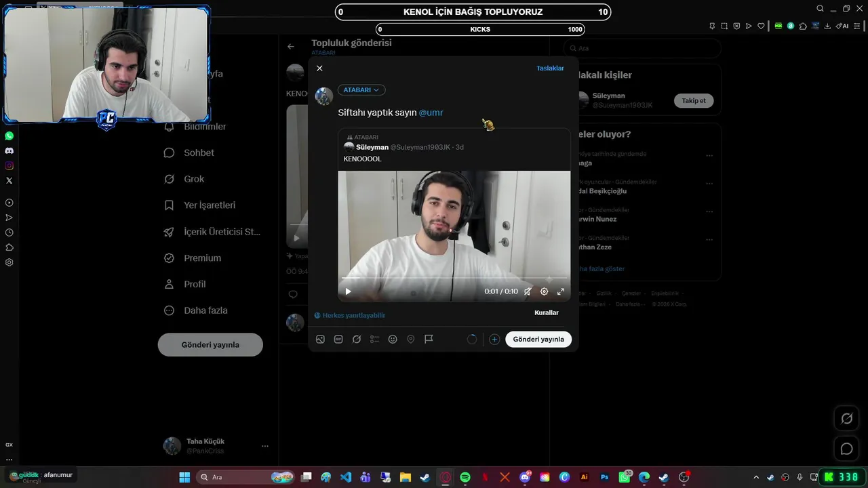The height and width of the screenshot is (488, 868).
Task: Open more options for the Zeze trend
Action: [x=709, y=240]
